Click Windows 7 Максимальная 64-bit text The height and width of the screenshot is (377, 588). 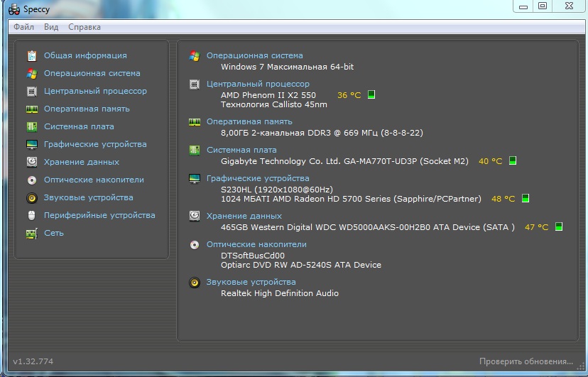287,67
